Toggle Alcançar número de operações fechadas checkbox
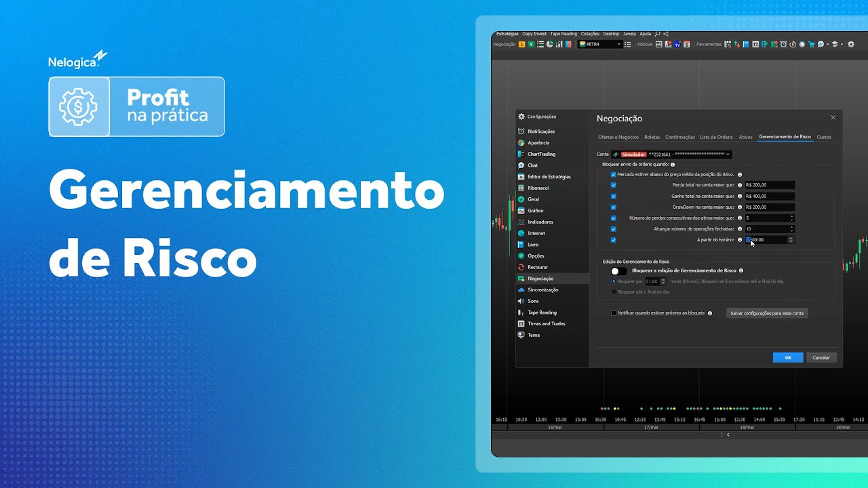 point(614,229)
